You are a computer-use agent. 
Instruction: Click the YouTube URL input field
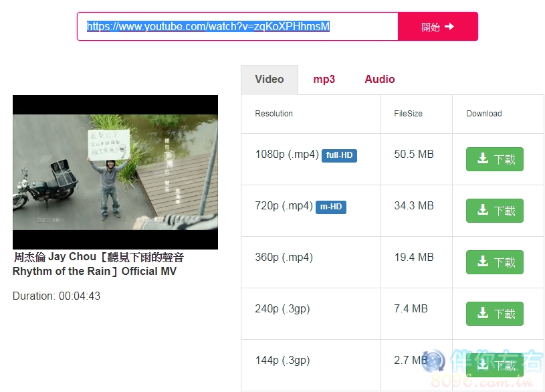pyautogui.click(x=238, y=27)
